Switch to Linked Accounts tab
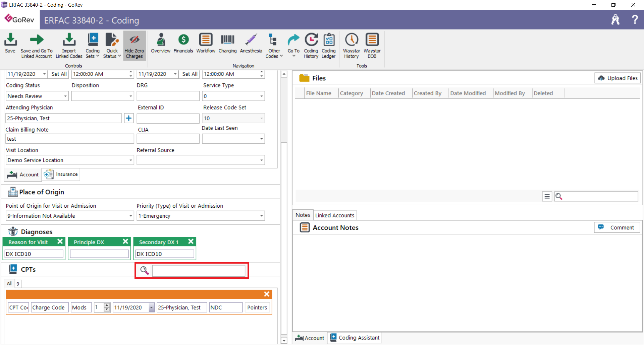 (335, 215)
